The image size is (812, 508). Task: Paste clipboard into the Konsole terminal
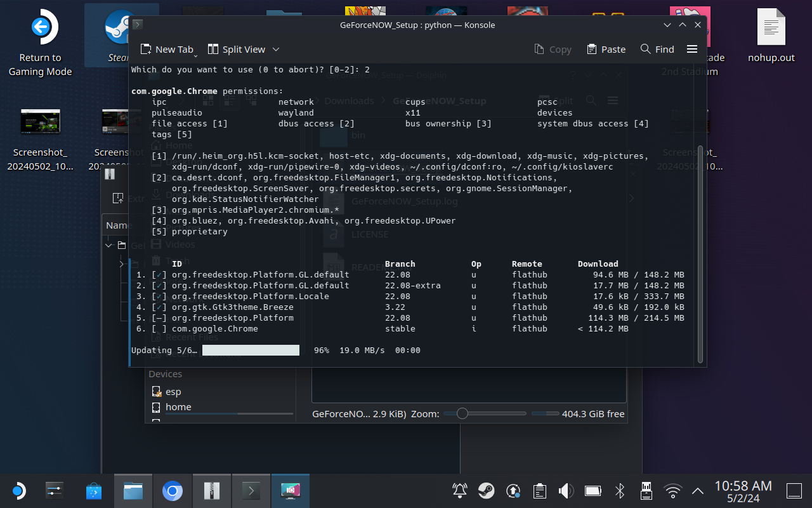click(606, 49)
